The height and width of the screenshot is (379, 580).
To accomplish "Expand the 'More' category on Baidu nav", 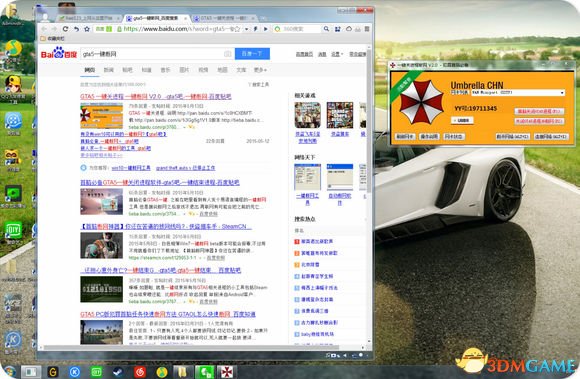I will (260, 70).
